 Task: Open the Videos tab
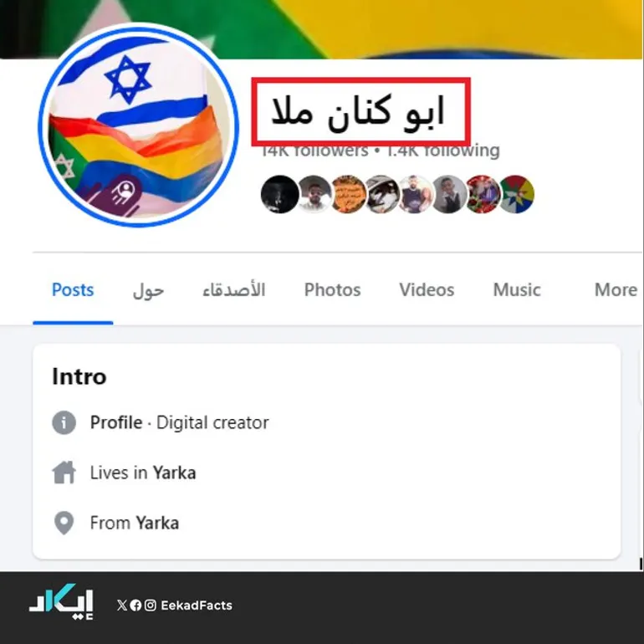point(427,290)
